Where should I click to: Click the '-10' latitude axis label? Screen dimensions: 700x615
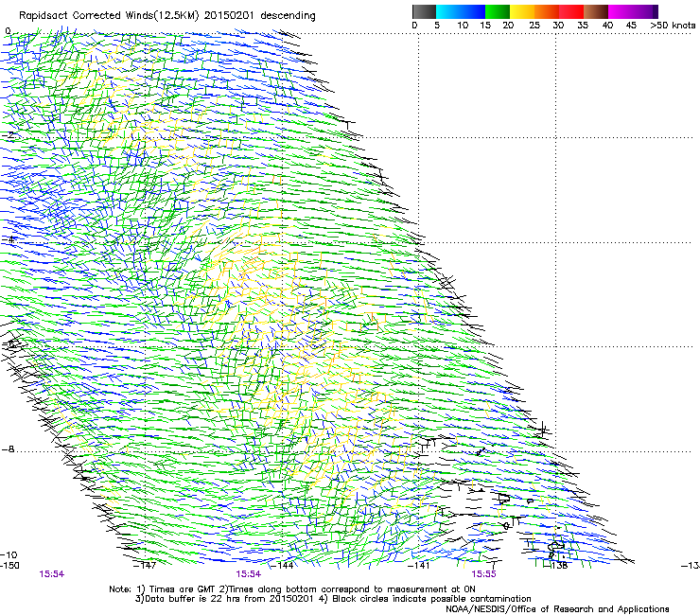point(9,555)
